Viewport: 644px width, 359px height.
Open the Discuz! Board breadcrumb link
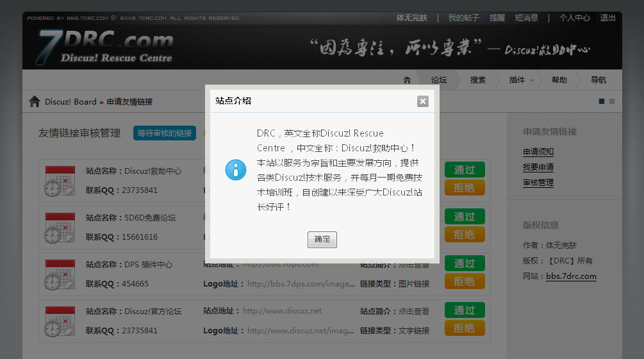[70, 101]
